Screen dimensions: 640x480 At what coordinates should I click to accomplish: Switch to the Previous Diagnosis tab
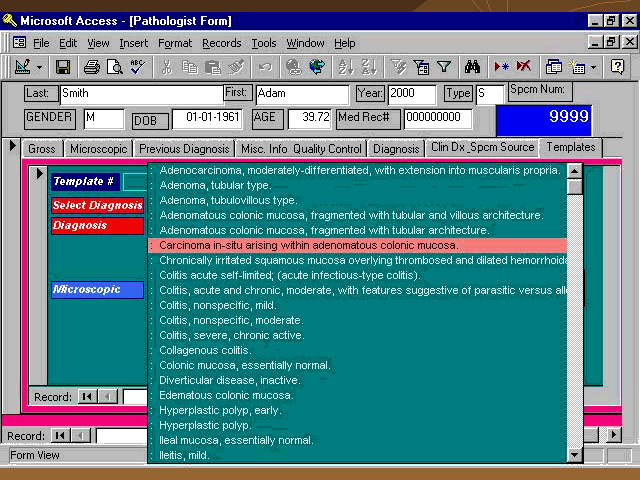[x=184, y=149]
